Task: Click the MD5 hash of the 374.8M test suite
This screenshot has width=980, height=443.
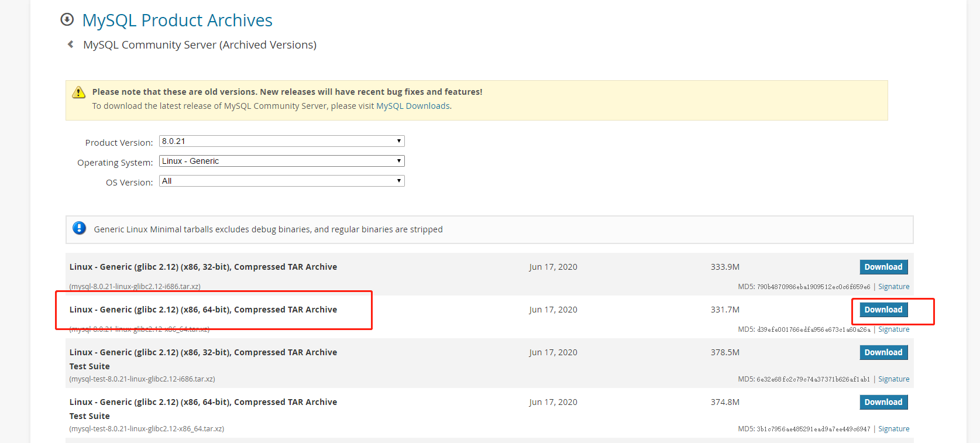Action: [813, 429]
